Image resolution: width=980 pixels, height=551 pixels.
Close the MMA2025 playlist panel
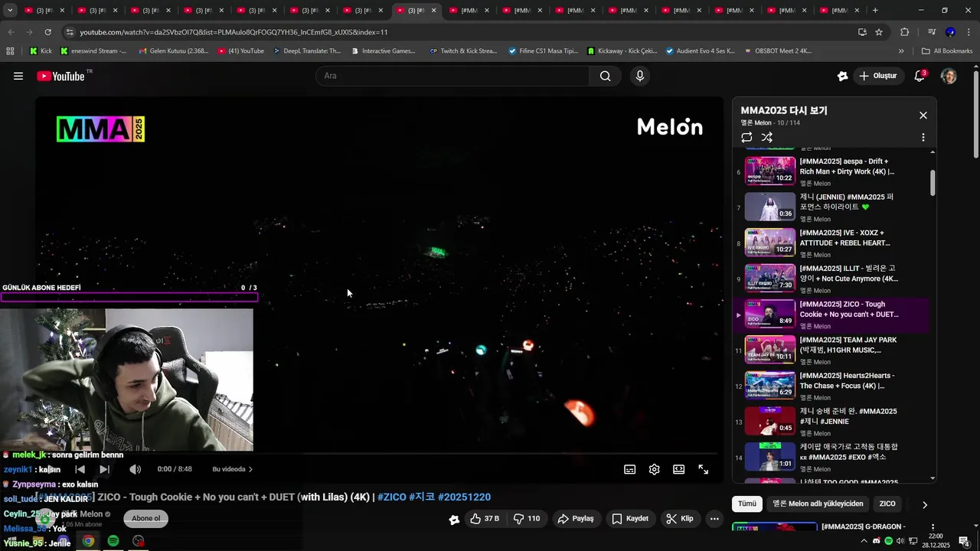click(923, 116)
